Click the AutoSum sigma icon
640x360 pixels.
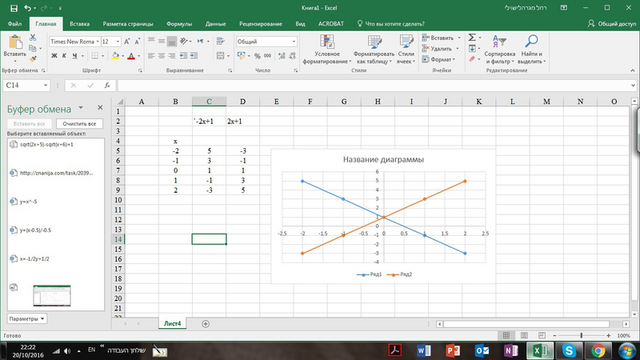[x=472, y=38]
